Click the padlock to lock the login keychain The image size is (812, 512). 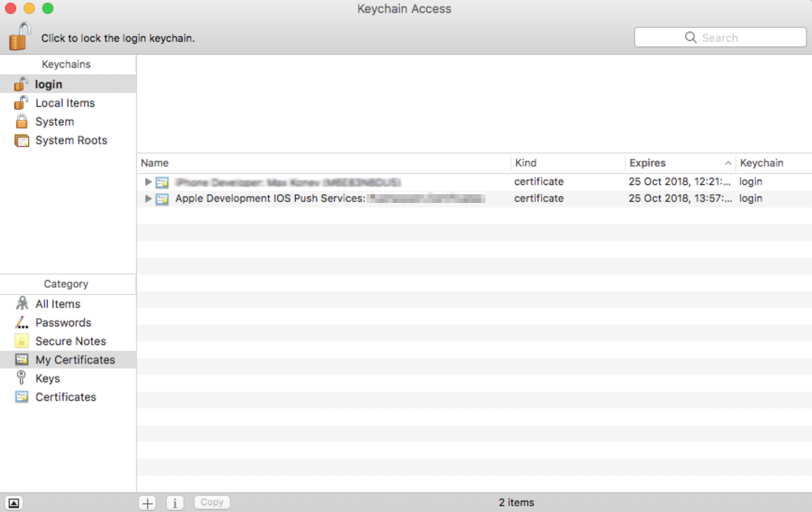click(20, 36)
